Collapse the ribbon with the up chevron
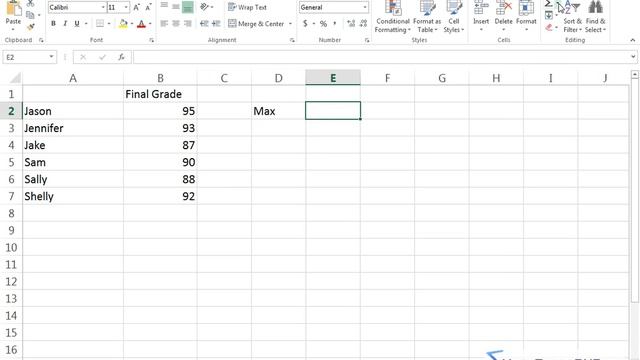The width and height of the screenshot is (640, 360). pos(633,40)
